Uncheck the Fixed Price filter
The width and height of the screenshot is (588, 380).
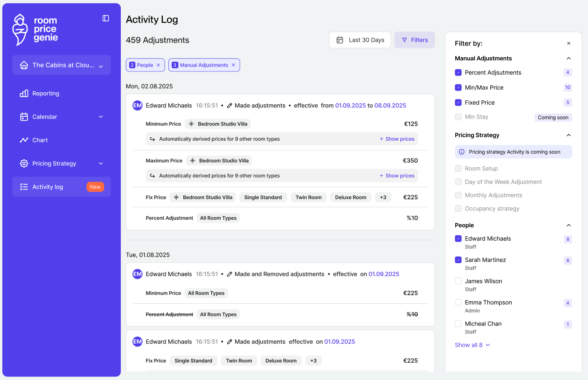pos(458,103)
